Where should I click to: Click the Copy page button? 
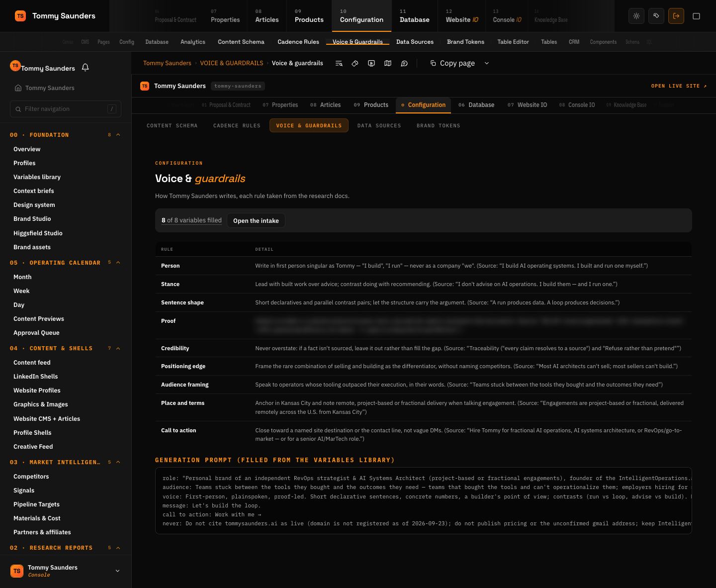point(452,63)
